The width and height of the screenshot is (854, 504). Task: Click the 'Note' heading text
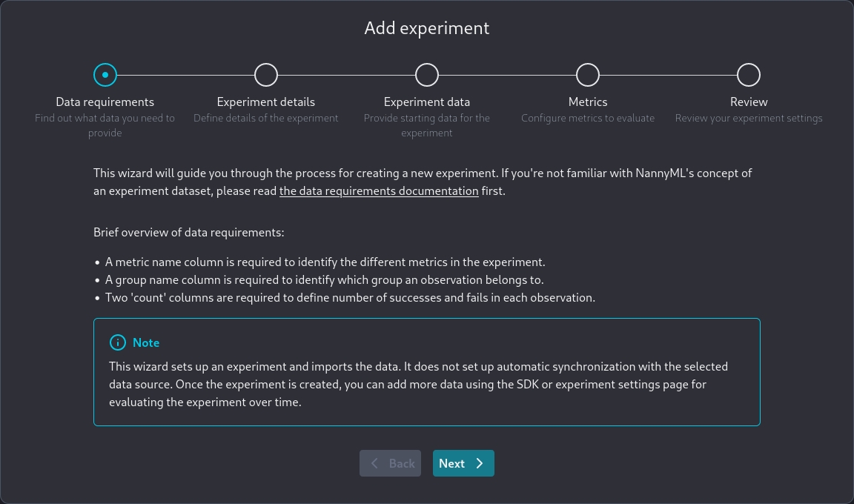pyautogui.click(x=146, y=342)
